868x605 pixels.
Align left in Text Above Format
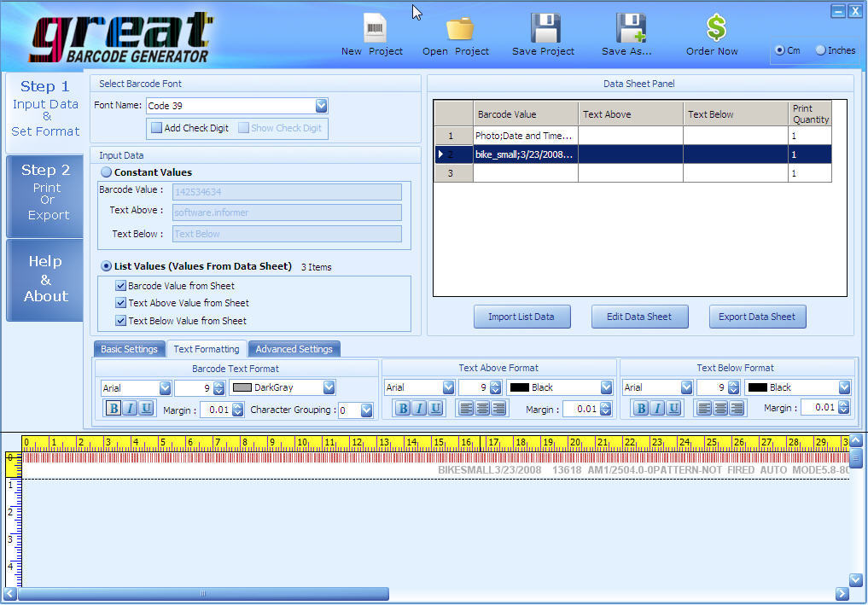point(466,409)
